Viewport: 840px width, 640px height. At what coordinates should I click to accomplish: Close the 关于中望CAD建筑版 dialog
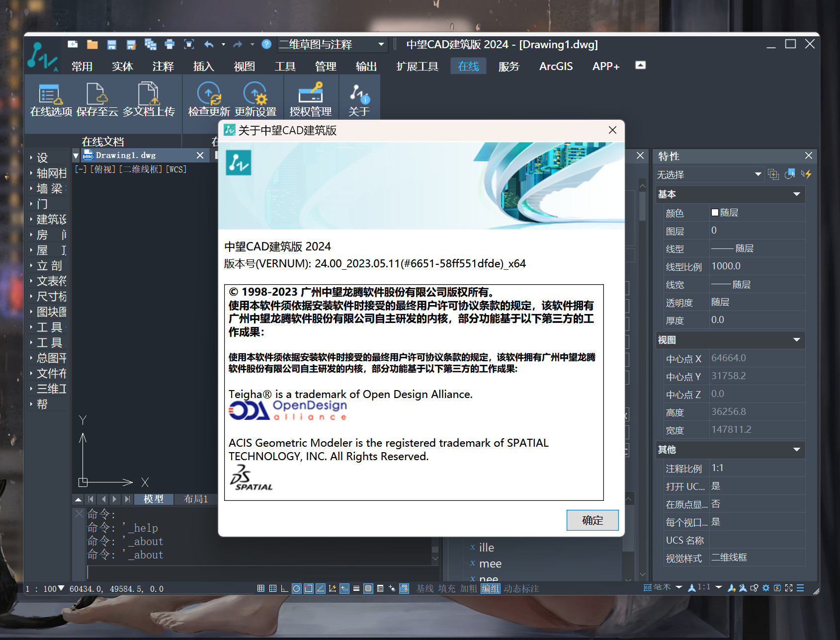612,130
